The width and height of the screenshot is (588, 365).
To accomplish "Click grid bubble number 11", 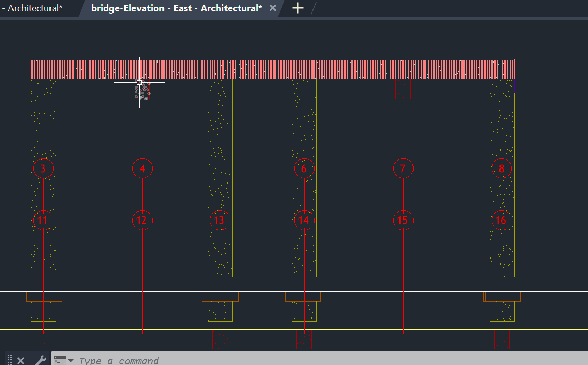I will pyautogui.click(x=43, y=221).
